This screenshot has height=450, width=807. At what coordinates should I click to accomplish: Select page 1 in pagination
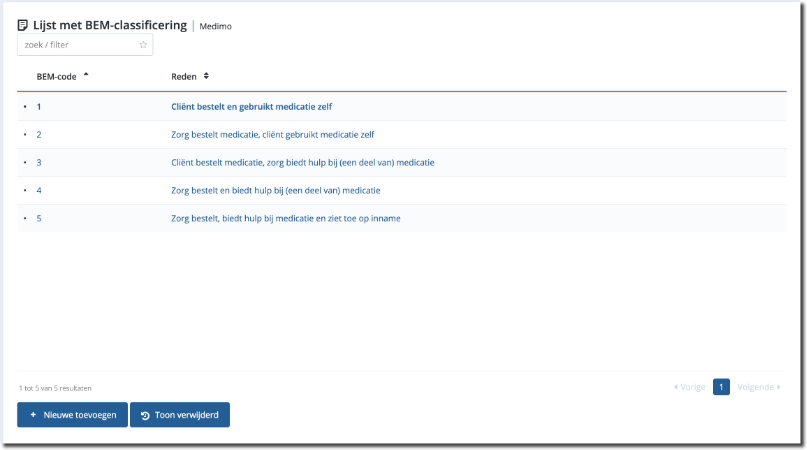click(721, 387)
